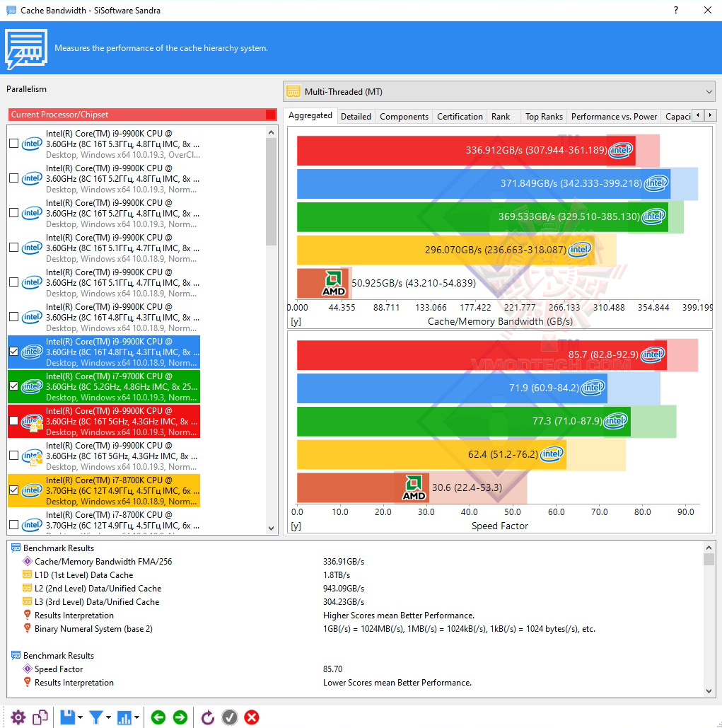Uncheck the yellow i7-8700K 4.9GHz checkbox

coord(14,490)
